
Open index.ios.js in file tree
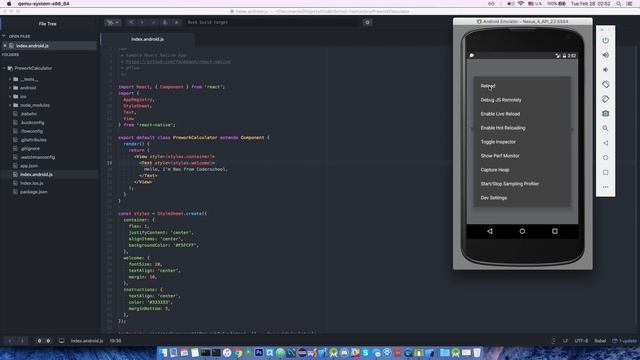click(x=31, y=183)
